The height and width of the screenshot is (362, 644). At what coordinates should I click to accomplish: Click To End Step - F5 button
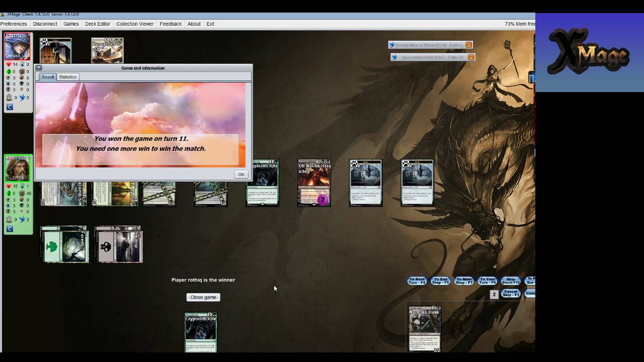pyautogui.click(x=440, y=281)
